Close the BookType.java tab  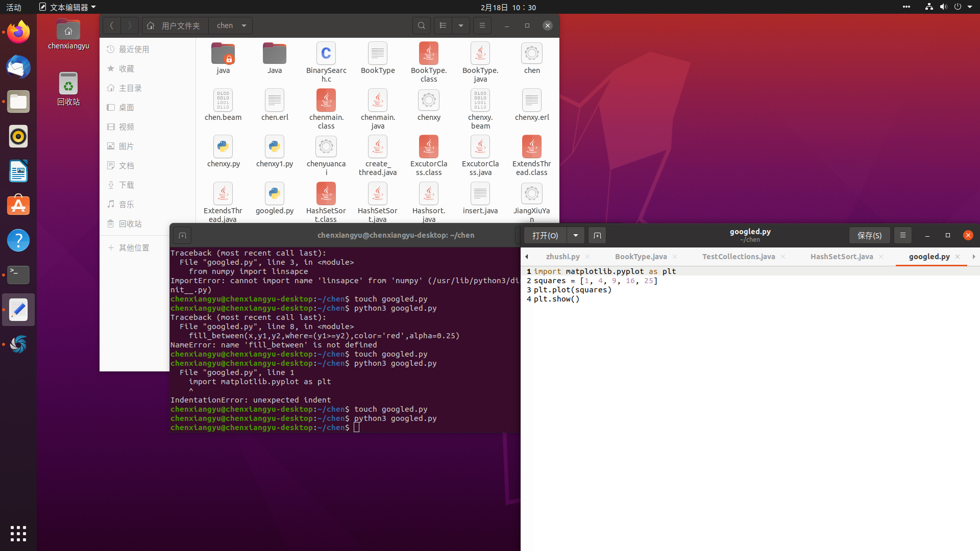tap(675, 257)
